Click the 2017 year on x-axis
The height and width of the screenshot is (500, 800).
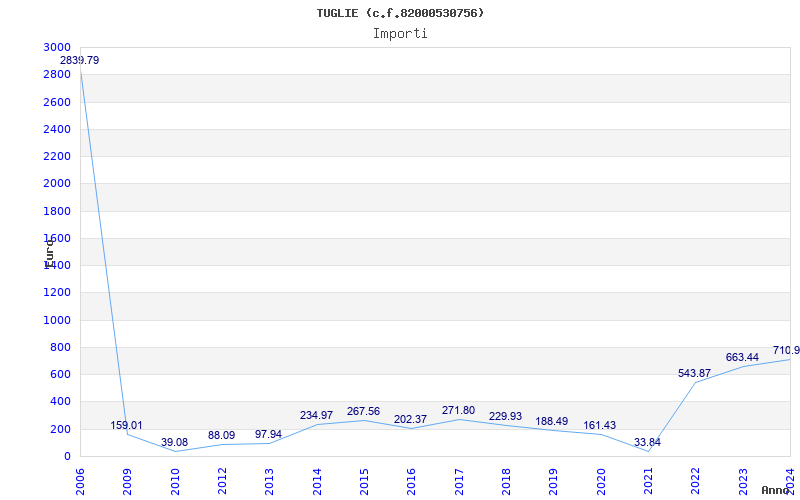[458, 479]
